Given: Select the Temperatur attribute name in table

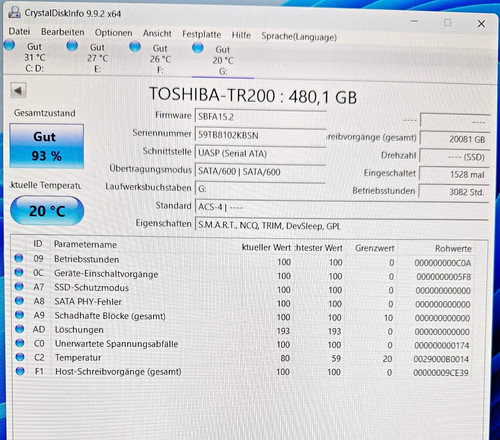Looking at the screenshot, I should (x=78, y=358).
